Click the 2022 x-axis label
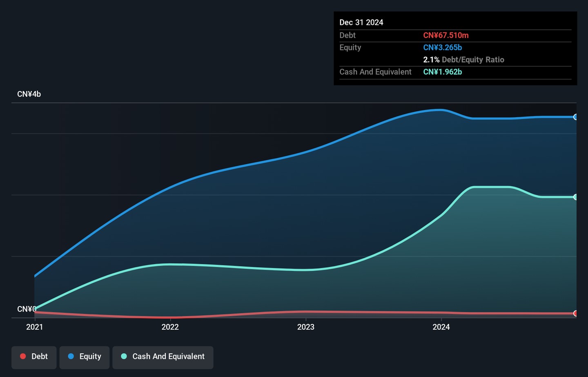The width and height of the screenshot is (588, 377). [x=170, y=327]
